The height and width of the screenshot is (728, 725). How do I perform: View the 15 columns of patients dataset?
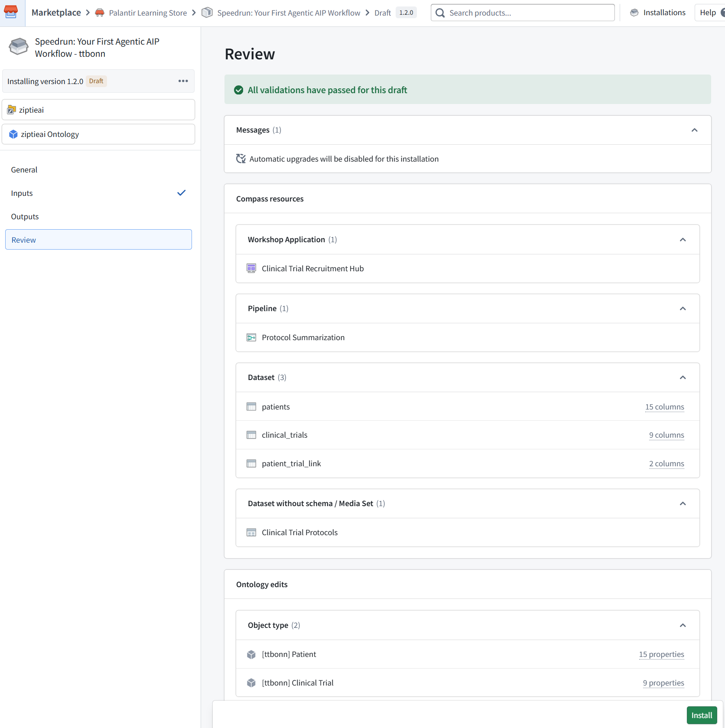click(664, 407)
